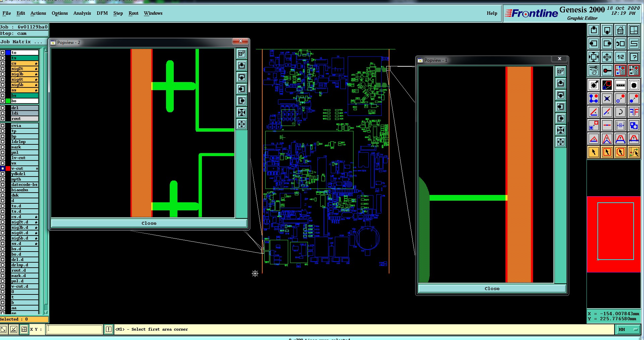Open the wrench and palette settings icon

coord(594,70)
